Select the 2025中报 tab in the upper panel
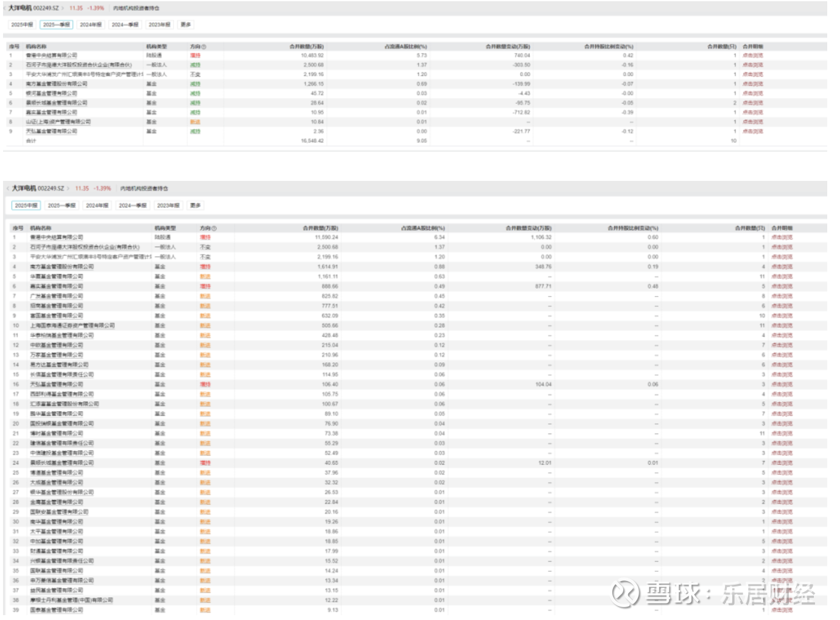This screenshot has height=620, width=840. (x=22, y=25)
